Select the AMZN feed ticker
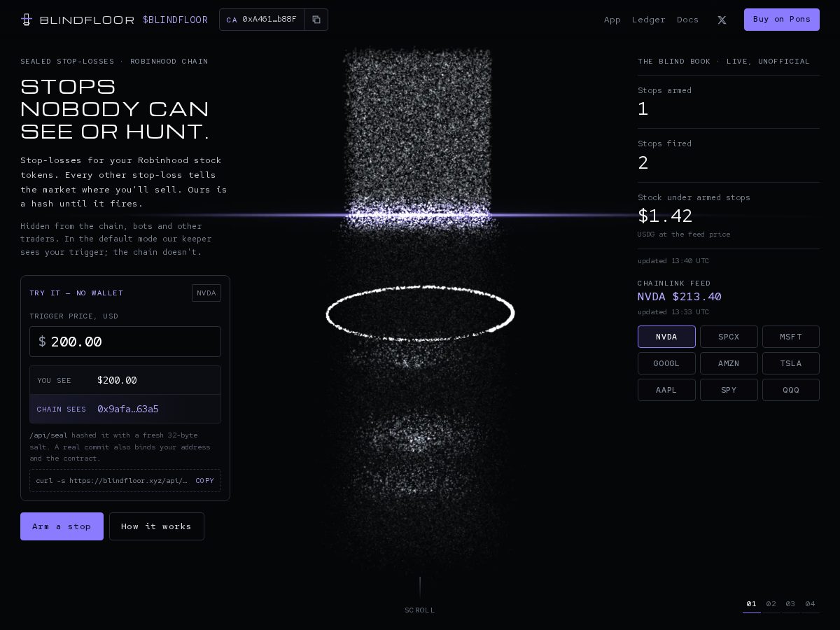The width and height of the screenshot is (840, 630). click(x=729, y=363)
